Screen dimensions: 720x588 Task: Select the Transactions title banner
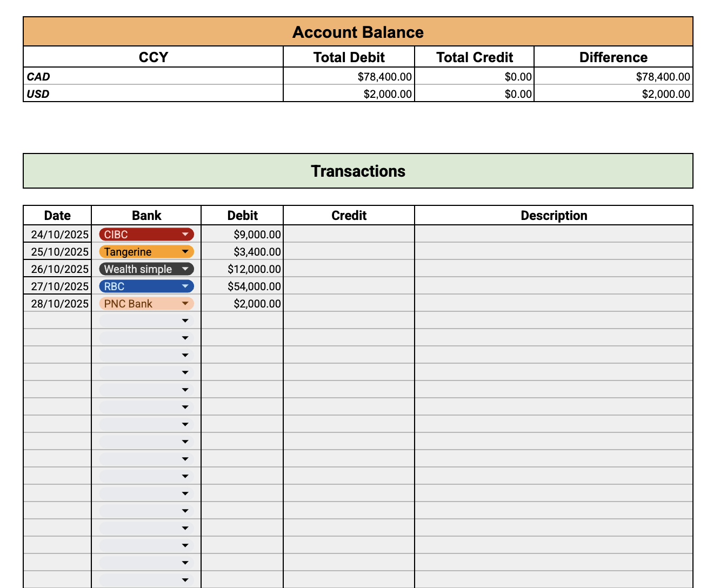click(358, 171)
